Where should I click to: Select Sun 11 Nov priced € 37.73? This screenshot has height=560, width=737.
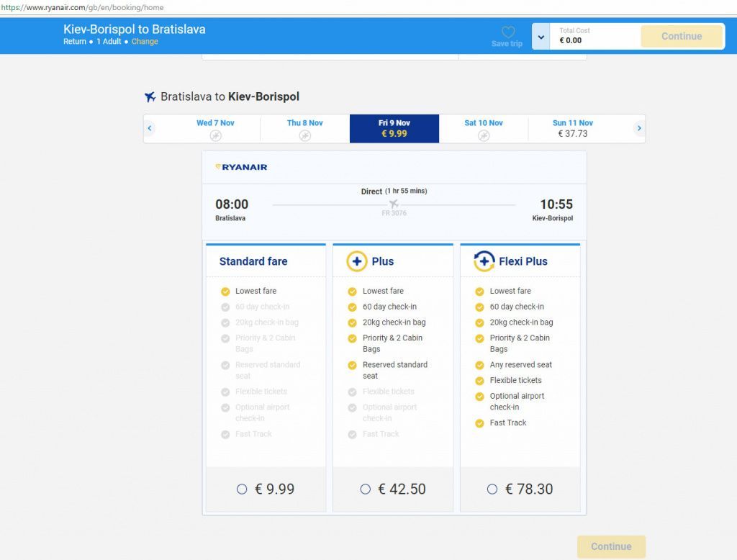click(x=572, y=127)
